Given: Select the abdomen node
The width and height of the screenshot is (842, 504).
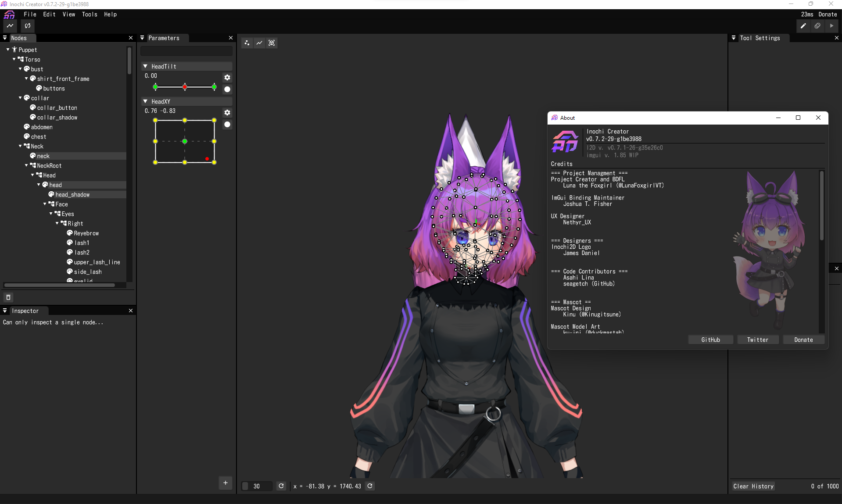Looking at the screenshot, I should pos(42,127).
